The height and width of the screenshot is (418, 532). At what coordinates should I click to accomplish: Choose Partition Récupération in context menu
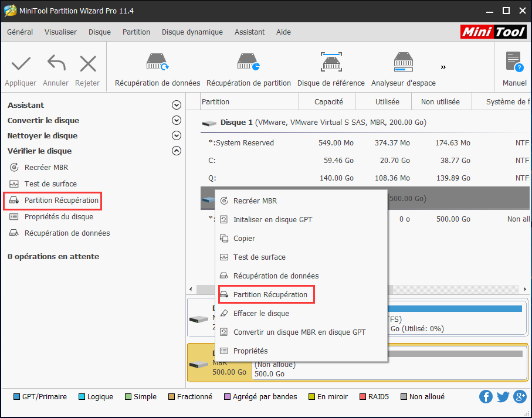coord(301,294)
